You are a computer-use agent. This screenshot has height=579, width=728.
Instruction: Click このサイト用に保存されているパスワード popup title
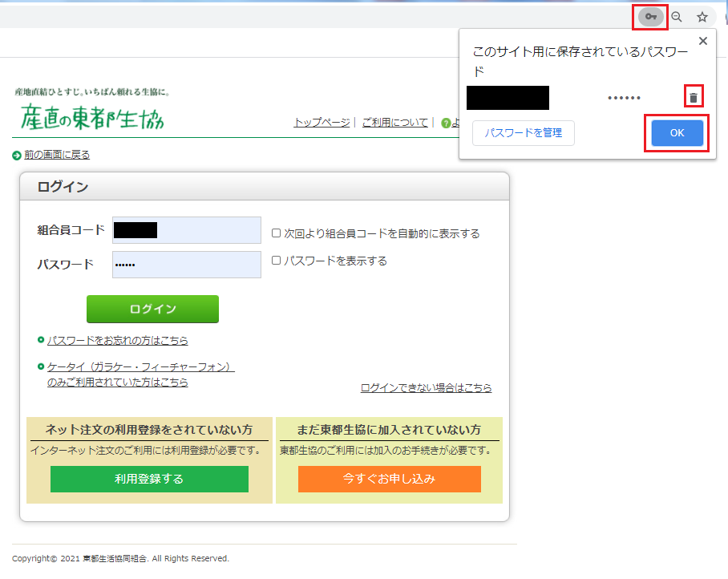580,61
